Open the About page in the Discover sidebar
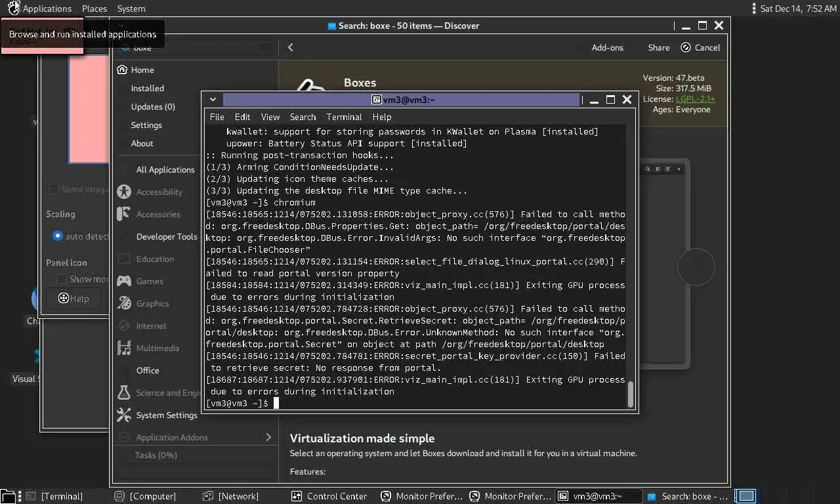This screenshot has height=504, width=840. [142, 143]
